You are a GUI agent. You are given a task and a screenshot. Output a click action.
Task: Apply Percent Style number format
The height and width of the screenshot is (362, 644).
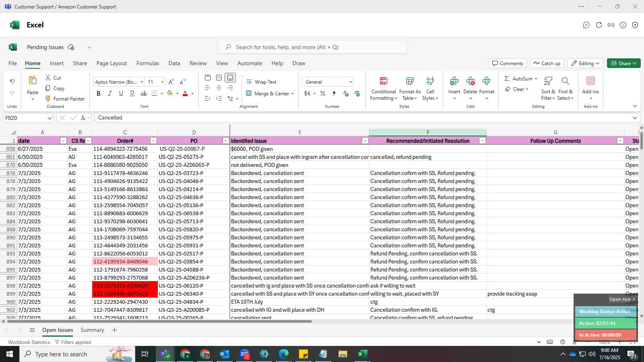323,93
